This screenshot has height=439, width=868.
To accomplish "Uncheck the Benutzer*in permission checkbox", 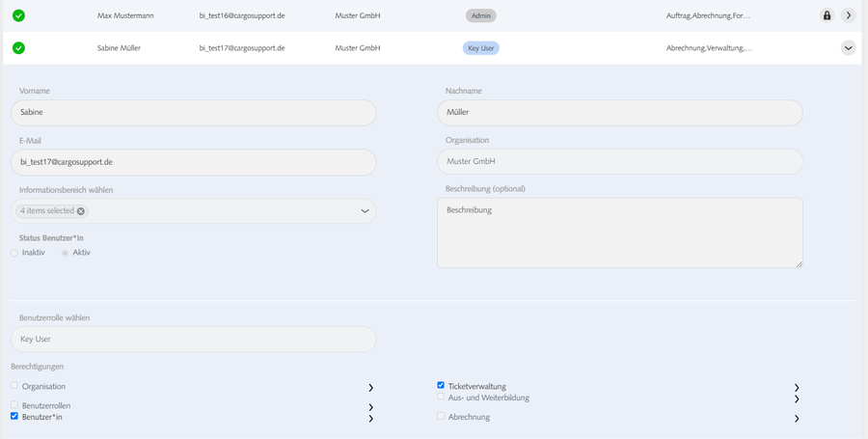I will pos(14,417).
